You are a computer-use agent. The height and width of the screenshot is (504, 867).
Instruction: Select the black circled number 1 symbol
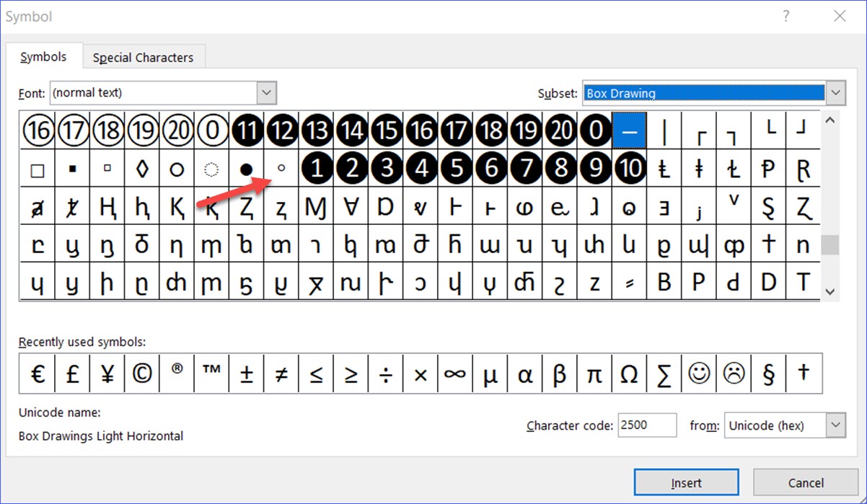click(316, 169)
